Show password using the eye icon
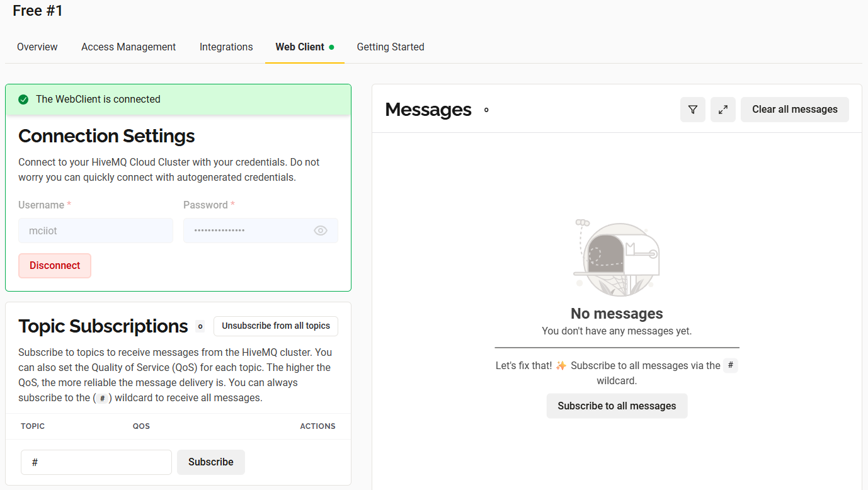The width and height of the screenshot is (868, 490). pos(321,231)
